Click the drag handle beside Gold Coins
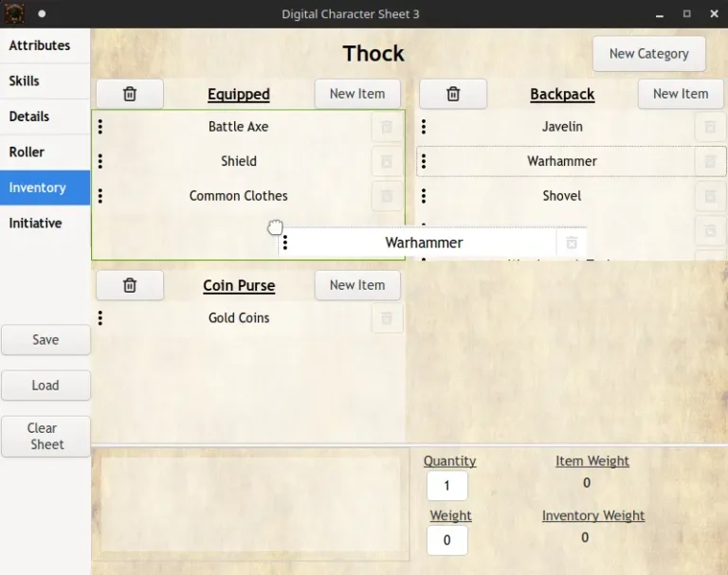728x575 pixels. tap(100, 318)
